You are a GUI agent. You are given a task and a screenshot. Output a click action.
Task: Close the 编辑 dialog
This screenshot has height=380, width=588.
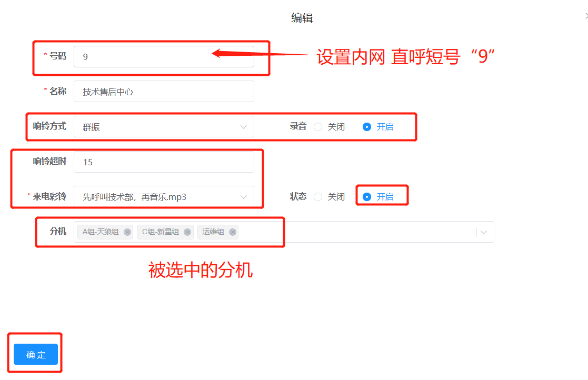[586, 16]
